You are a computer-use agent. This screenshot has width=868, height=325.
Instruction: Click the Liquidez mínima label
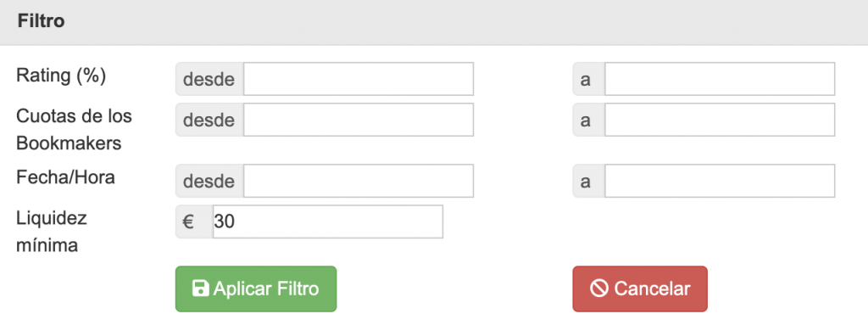pyautogui.click(x=52, y=232)
